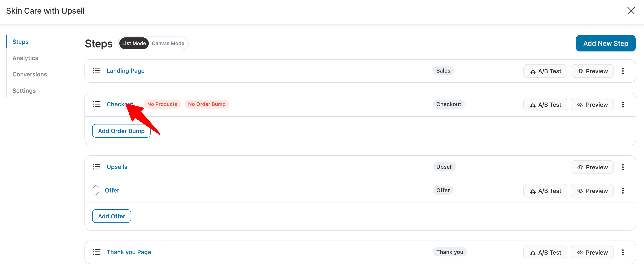This screenshot has width=644, height=280.
Task: Click the list icon next to the Upsells step
Action: 96,166
